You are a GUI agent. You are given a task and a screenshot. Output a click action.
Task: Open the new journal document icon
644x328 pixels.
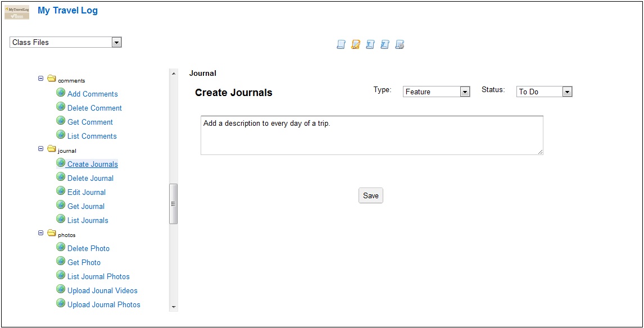(341, 44)
